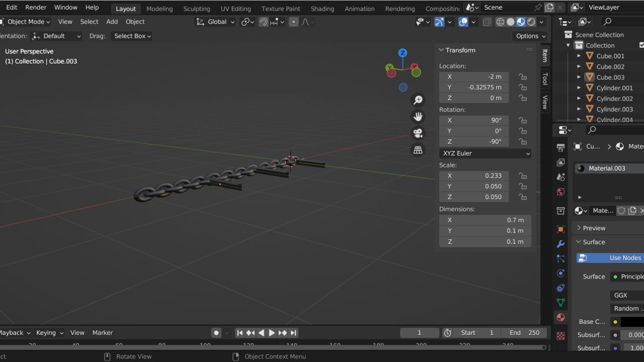
Task: Open the Object Constraints tab
Action: [x=560, y=288]
